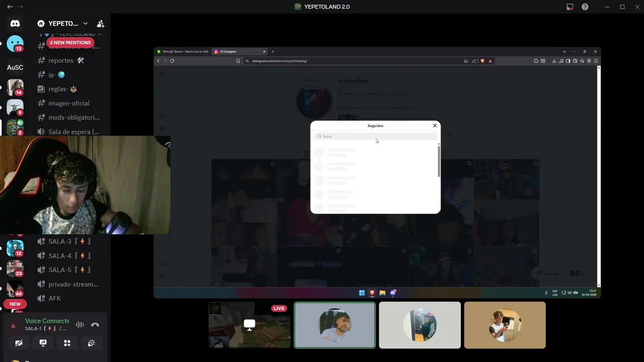Select the server icon with 14 badge
The height and width of the screenshot is (362, 644).
point(15,87)
